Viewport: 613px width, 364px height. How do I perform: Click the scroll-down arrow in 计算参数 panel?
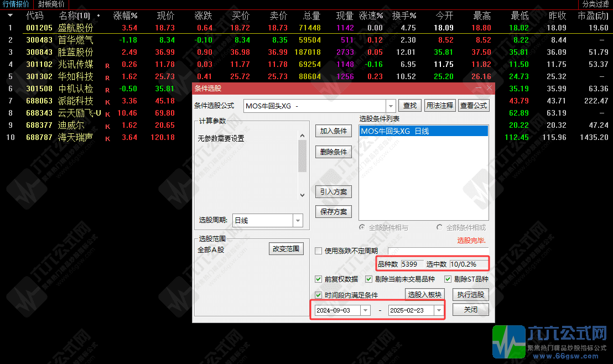(302, 195)
